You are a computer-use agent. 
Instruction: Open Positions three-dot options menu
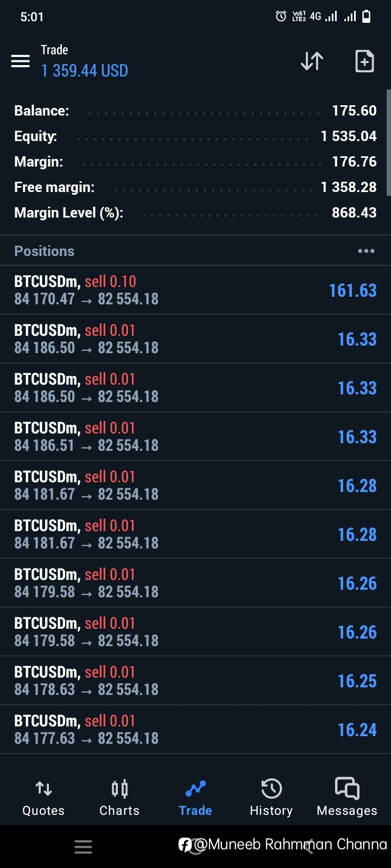[x=366, y=251]
